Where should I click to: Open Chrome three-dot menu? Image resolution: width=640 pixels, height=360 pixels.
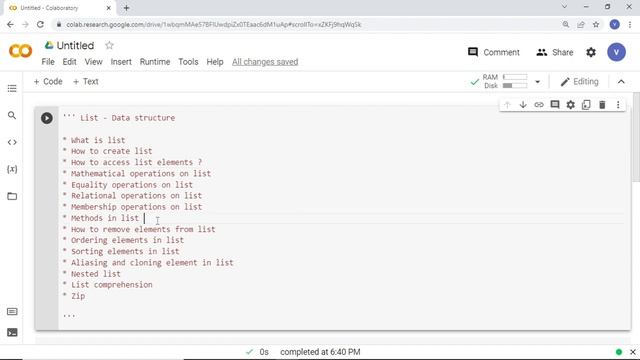coord(630,24)
